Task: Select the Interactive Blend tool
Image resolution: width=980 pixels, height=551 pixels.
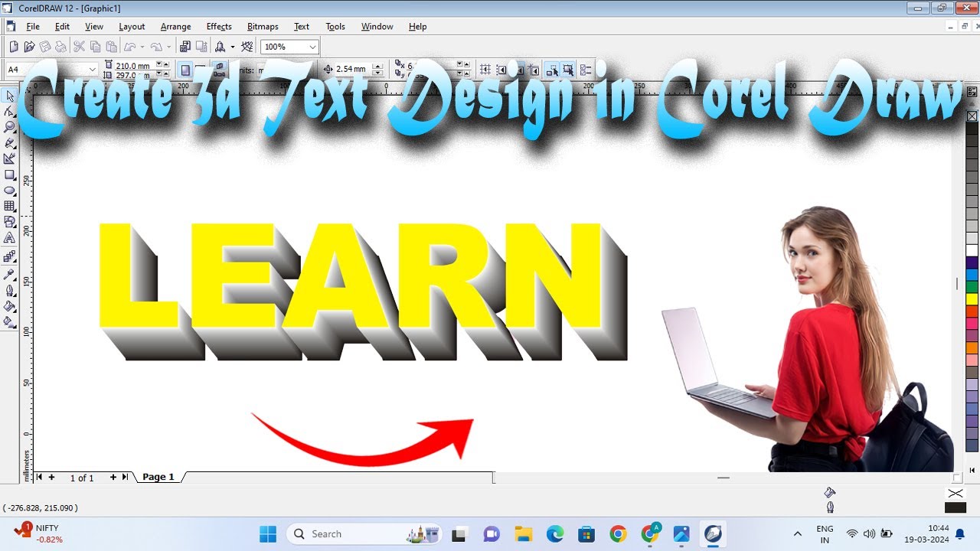Action: [10, 256]
